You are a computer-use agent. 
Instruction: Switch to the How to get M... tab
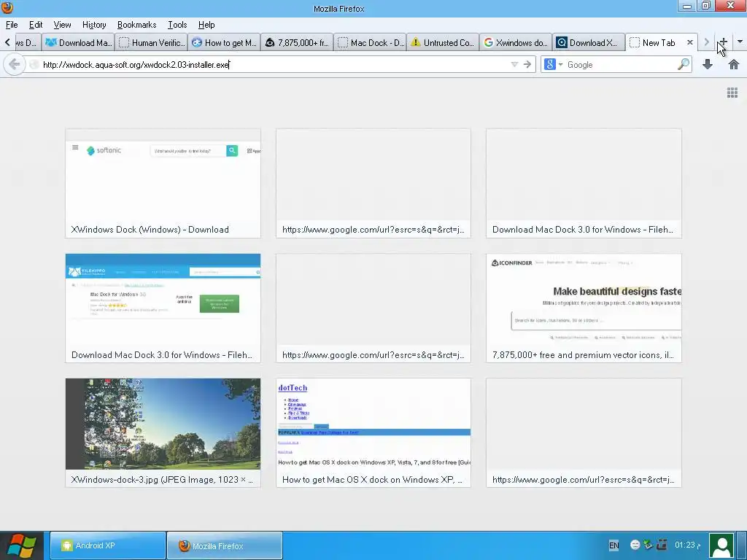pos(224,42)
